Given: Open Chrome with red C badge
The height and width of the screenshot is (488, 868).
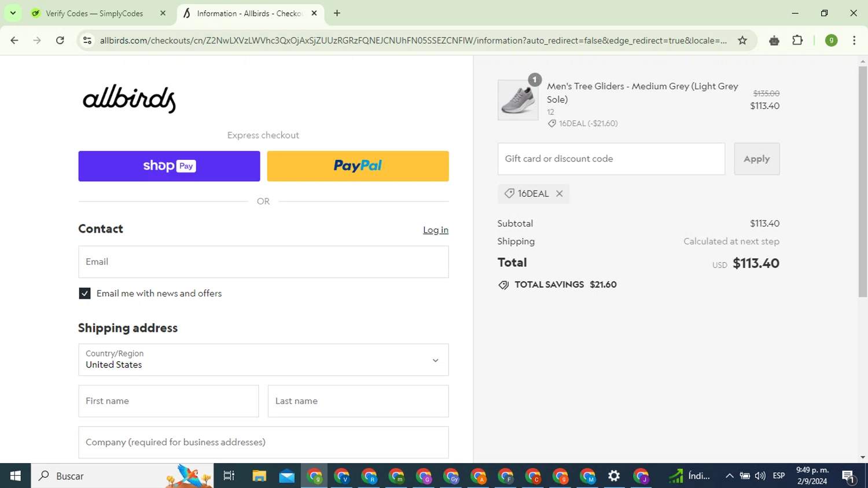Looking at the screenshot, I should (533, 476).
